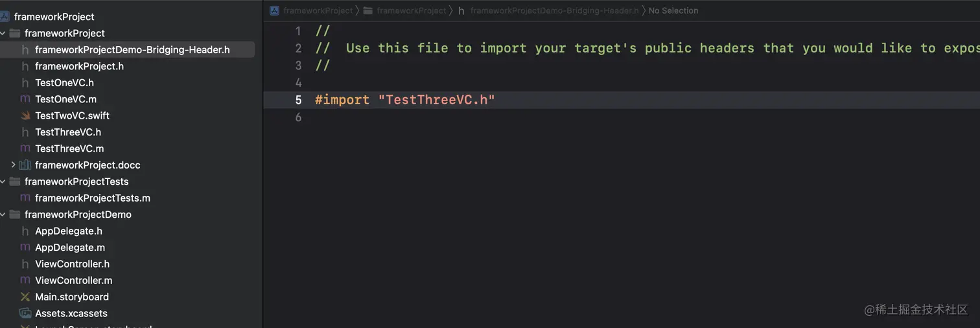Click the h icon beside frameworkProject.h
The height and width of the screenshot is (328, 980).
(x=25, y=66)
